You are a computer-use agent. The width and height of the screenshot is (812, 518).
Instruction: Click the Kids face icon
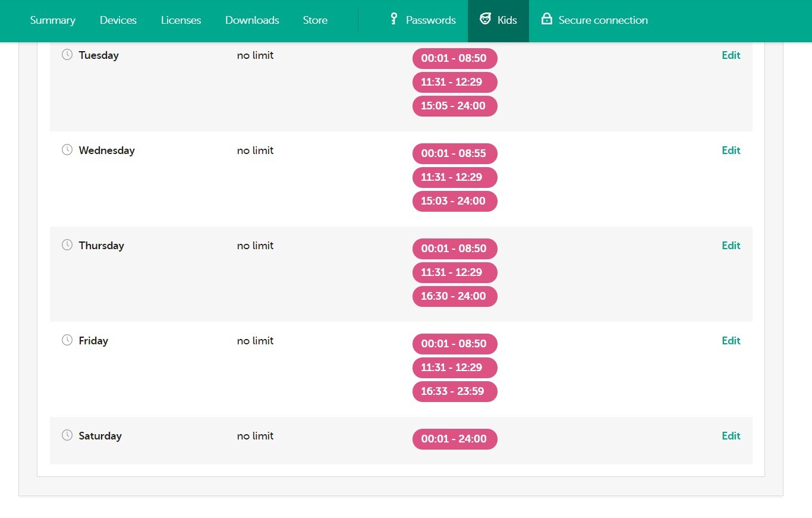486,20
